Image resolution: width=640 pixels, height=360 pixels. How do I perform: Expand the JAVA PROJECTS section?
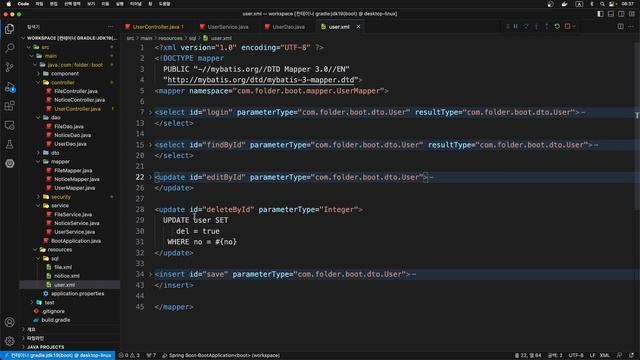[45, 347]
